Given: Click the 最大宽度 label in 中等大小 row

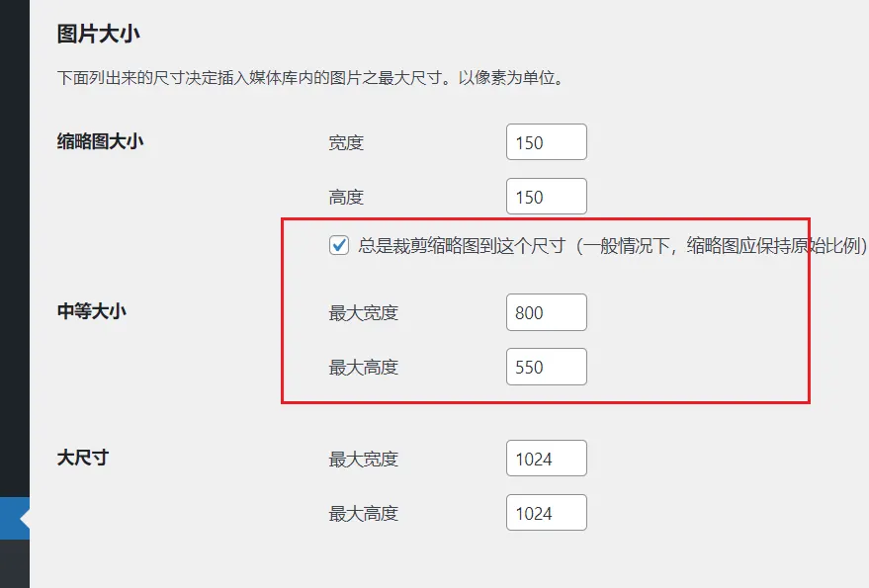Looking at the screenshot, I should tap(364, 313).
